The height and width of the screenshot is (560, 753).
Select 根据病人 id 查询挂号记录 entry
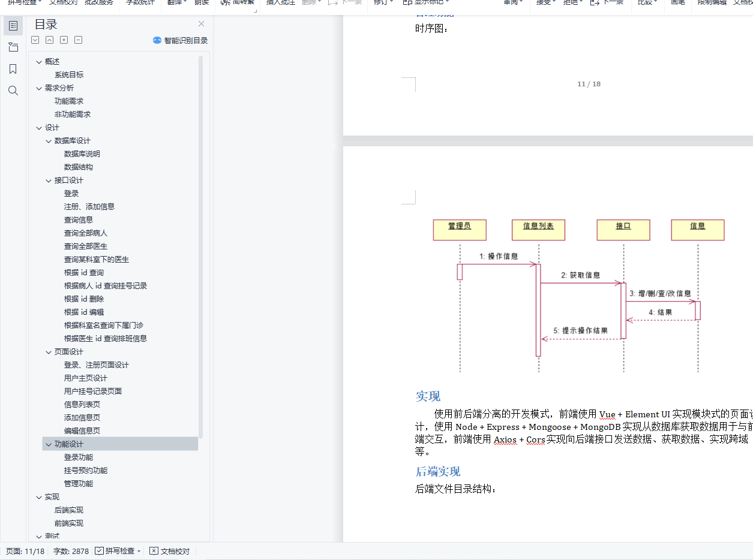pyautogui.click(x=106, y=286)
